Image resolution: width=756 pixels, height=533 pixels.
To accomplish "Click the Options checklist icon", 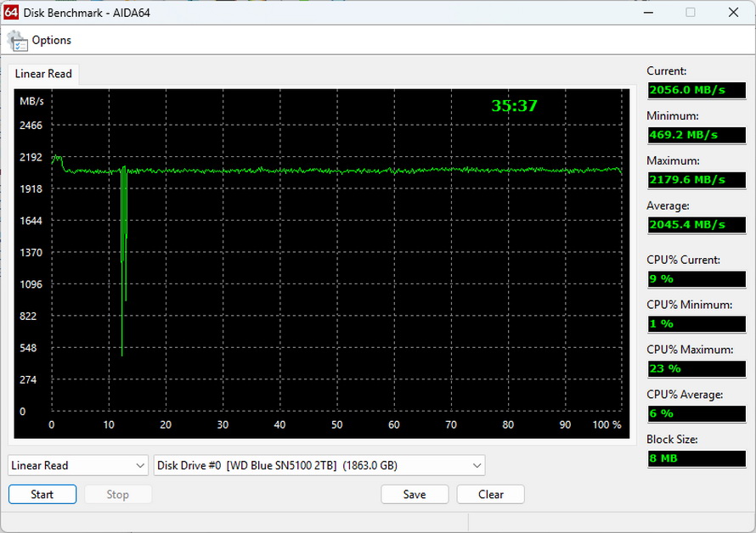I will click(18, 41).
